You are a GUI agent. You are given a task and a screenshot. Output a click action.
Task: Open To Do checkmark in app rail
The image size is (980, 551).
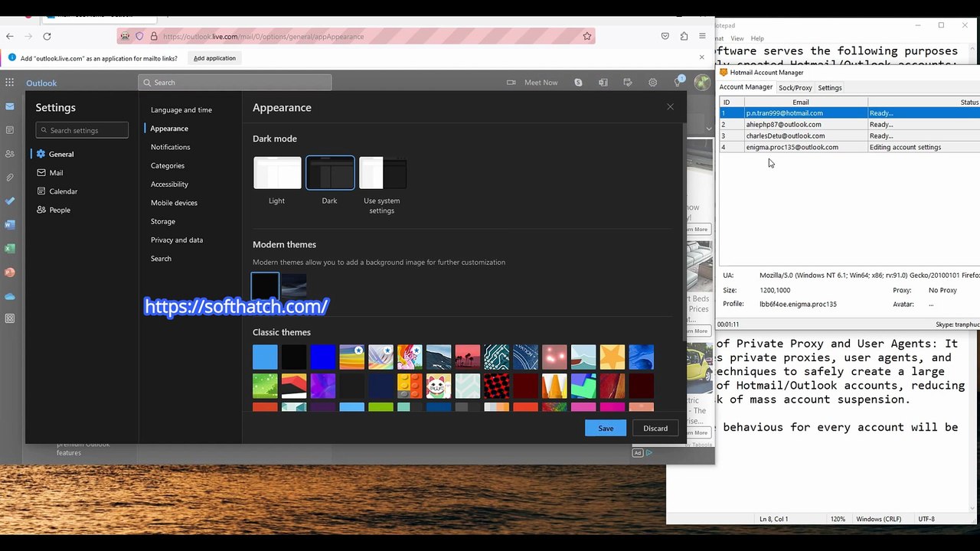[10, 201]
